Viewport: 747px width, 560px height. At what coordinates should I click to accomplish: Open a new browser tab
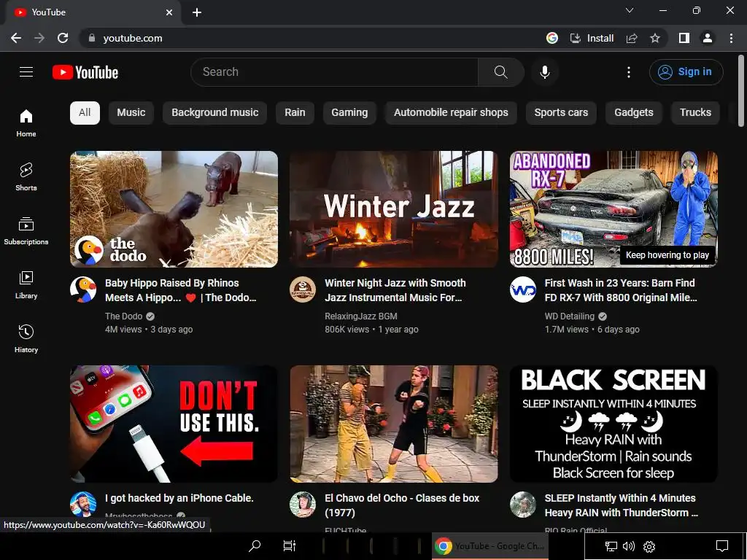tap(197, 12)
